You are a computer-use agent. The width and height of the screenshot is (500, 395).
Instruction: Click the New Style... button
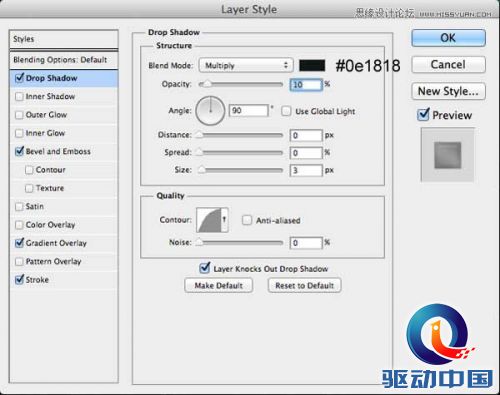(x=448, y=91)
